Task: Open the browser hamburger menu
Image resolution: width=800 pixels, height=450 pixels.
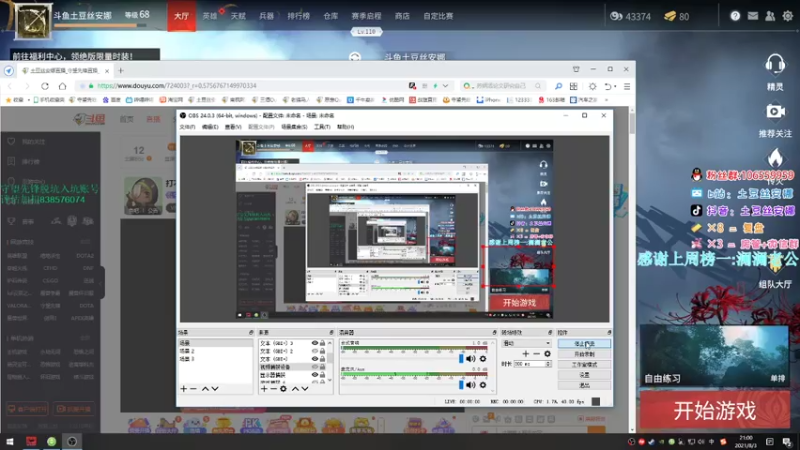Action: click(627, 86)
